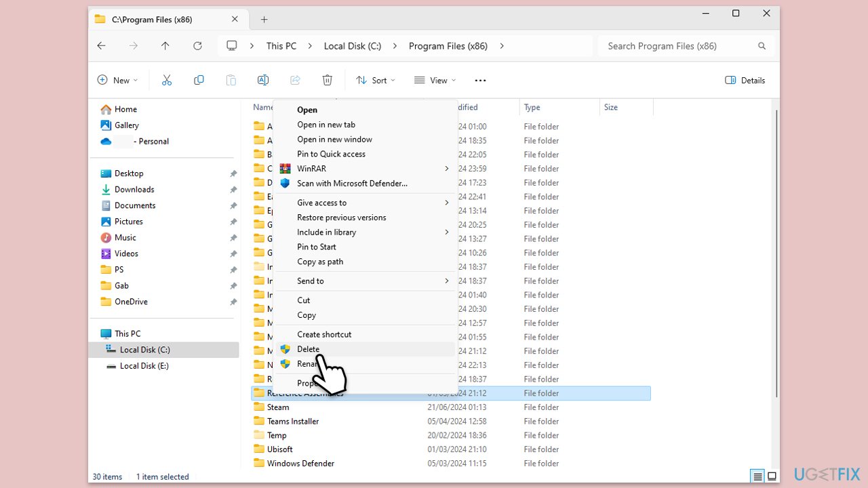
Task: Focus the Search Program Files (x86) box
Action: (685, 46)
